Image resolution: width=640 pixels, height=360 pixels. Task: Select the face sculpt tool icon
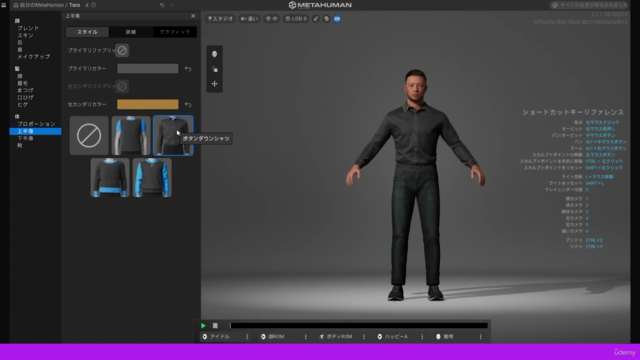[214, 54]
